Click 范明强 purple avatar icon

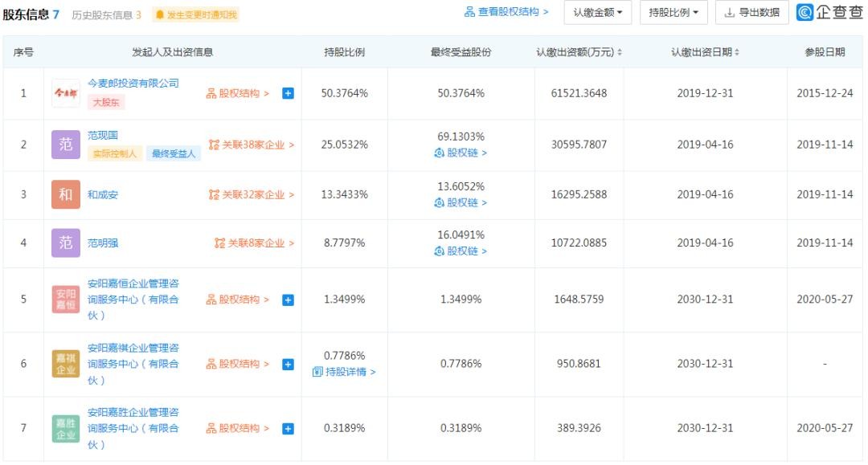(66, 243)
